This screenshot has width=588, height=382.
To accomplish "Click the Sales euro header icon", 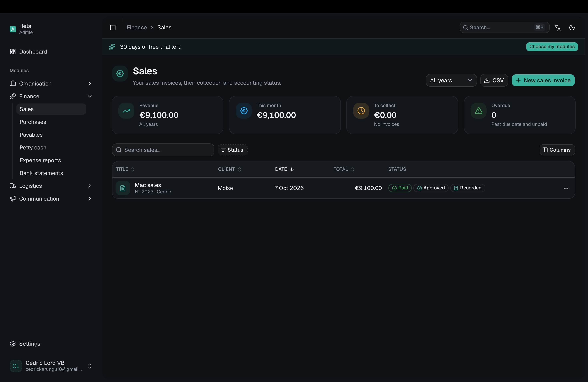I will (x=120, y=73).
